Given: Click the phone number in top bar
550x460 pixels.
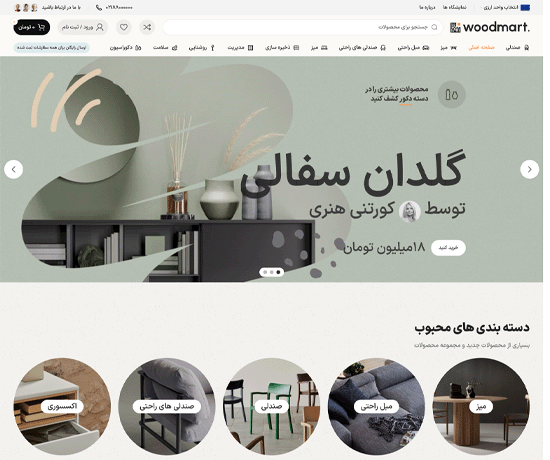Looking at the screenshot, I should (119, 7).
